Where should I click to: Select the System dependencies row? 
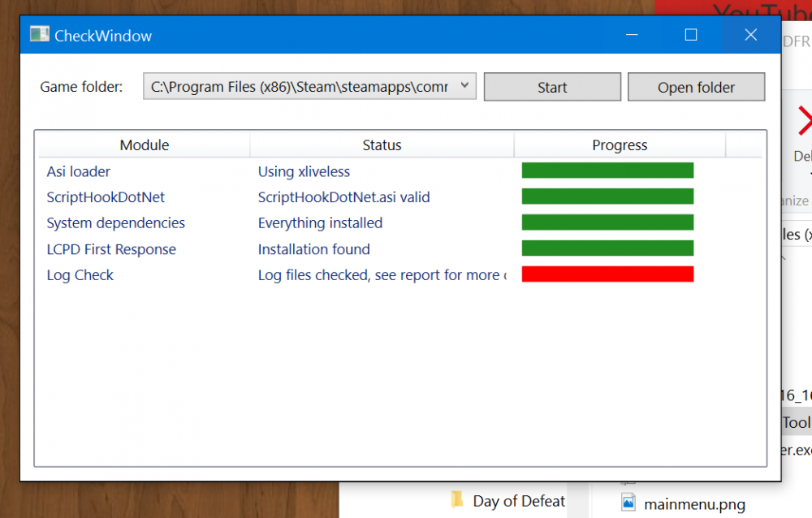[x=400, y=222]
